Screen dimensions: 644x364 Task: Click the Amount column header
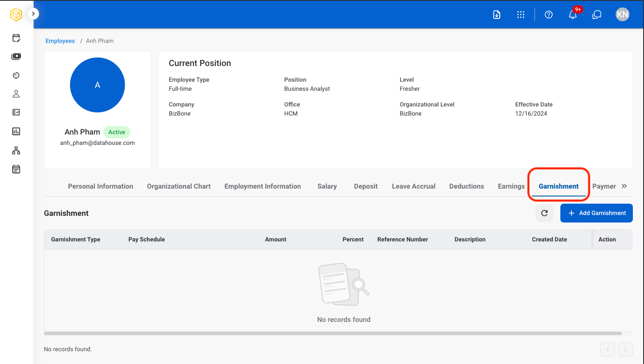point(276,239)
